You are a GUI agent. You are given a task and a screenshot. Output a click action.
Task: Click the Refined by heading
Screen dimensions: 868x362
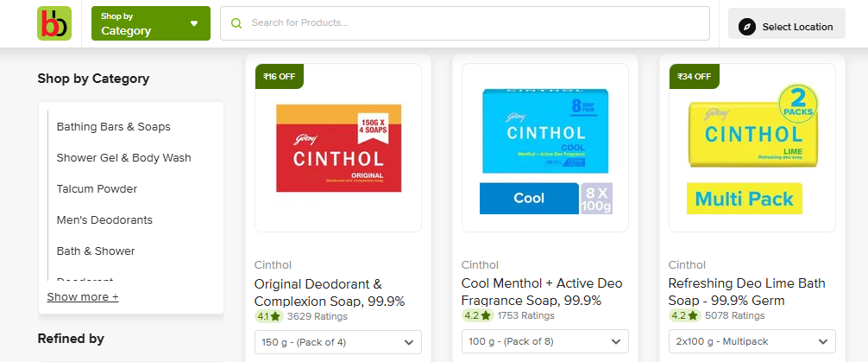click(x=71, y=338)
